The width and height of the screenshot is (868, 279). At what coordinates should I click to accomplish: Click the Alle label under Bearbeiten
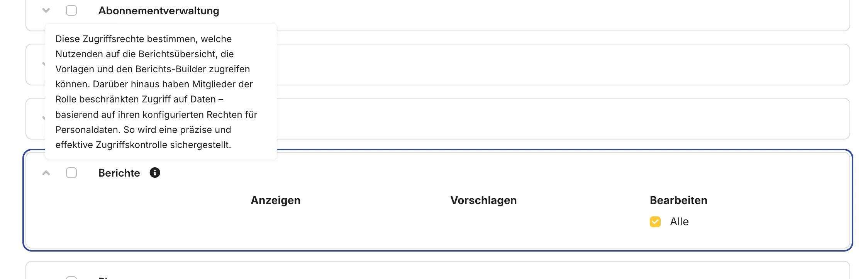point(679,222)
